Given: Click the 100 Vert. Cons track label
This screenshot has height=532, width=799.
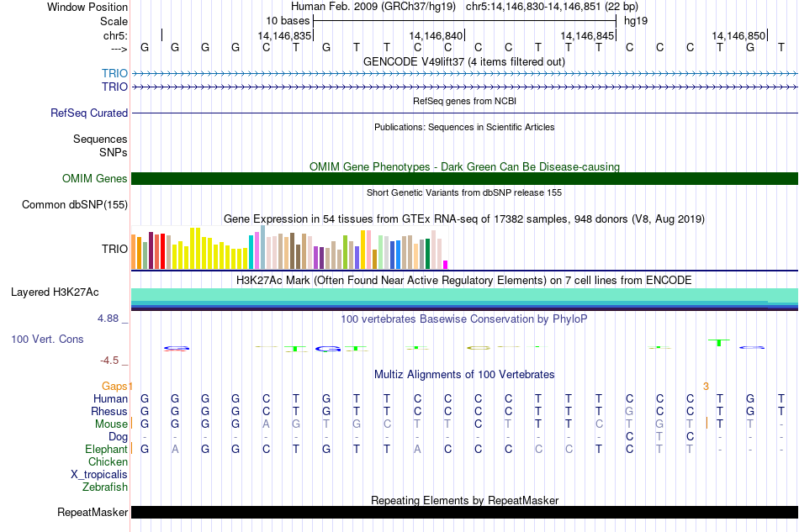Looking at the screenshot, I should click(47, 339).
